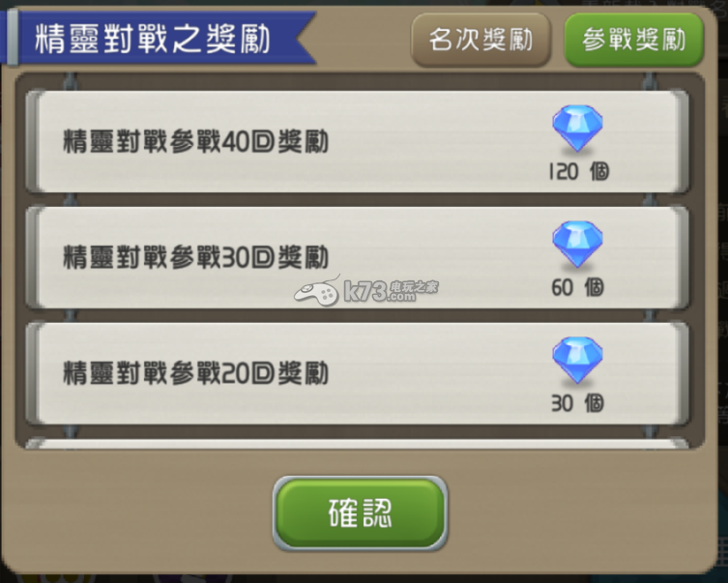Switch to the 參戰獎勵 tab

pos(634,40)
